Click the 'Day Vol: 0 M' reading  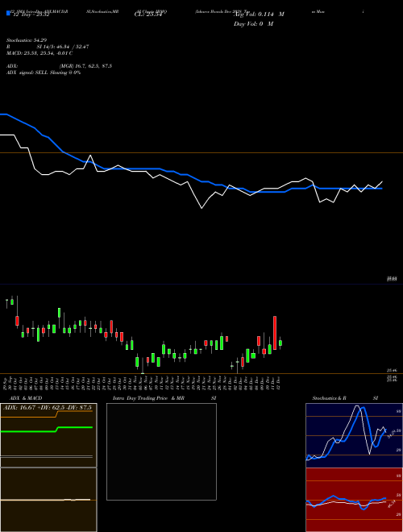(x=253, y=24)
